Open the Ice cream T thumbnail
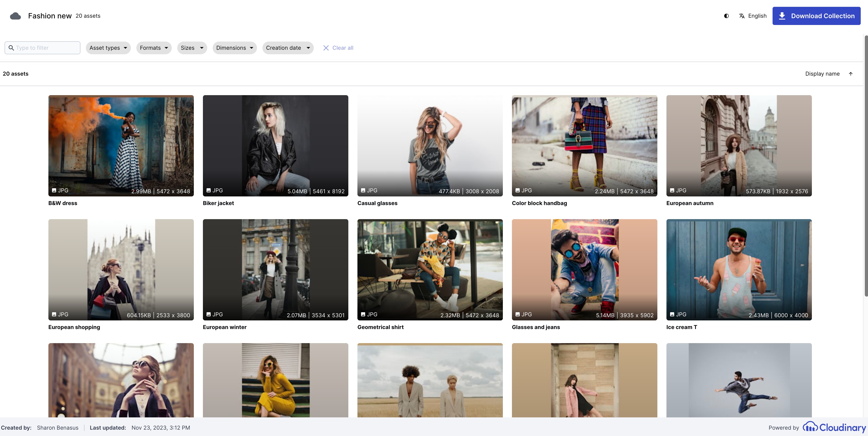868x436 pixels. [739, 270]
